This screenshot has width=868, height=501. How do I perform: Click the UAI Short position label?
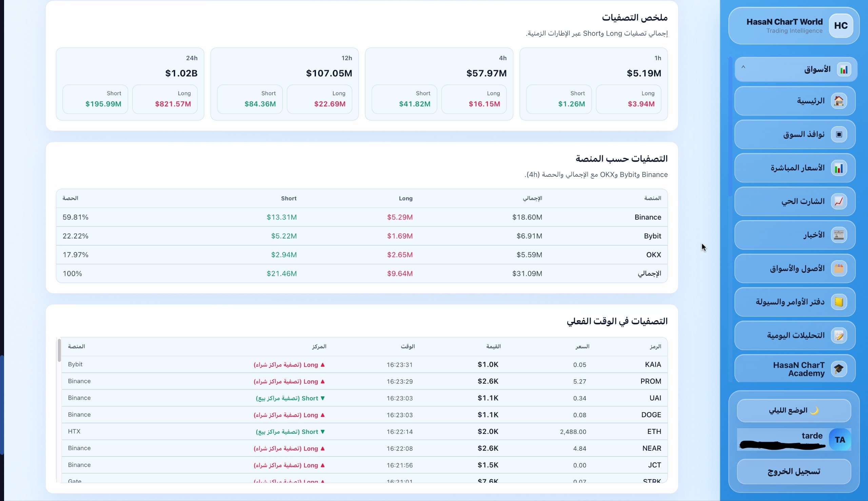[x=291, y=398]
